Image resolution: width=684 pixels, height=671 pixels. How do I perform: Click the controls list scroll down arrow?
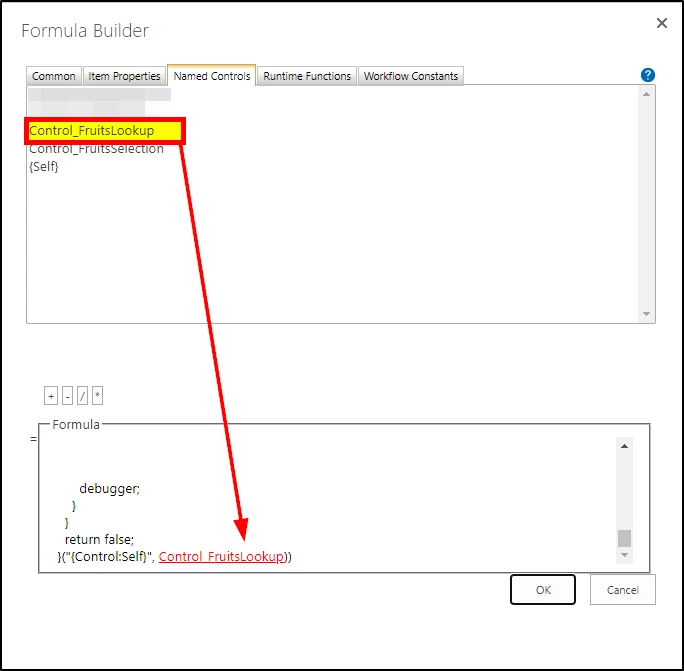[646, 314]
